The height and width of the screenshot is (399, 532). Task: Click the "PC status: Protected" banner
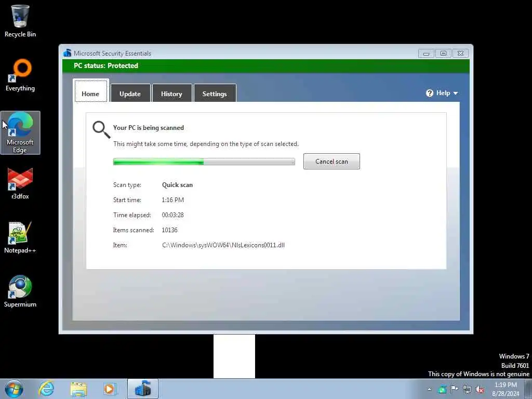265,66
